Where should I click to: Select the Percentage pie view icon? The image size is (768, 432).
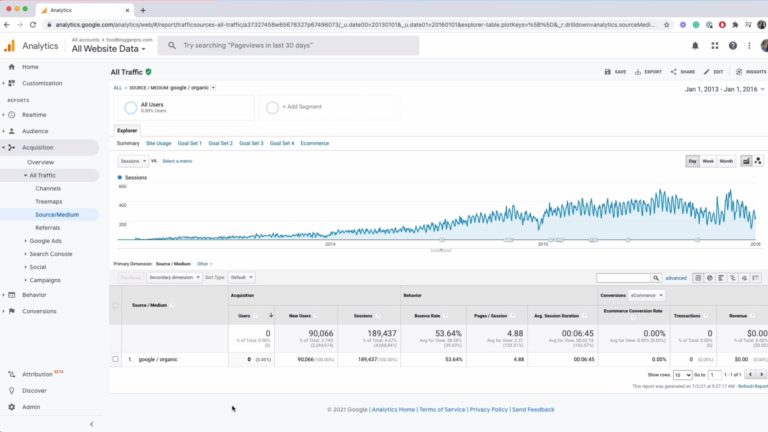pos(710,278)
